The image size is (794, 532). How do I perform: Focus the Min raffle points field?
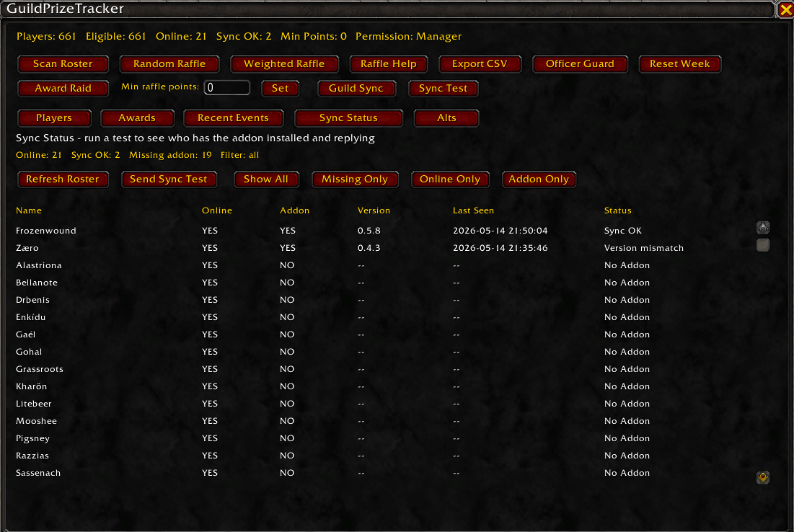point(227,87)
